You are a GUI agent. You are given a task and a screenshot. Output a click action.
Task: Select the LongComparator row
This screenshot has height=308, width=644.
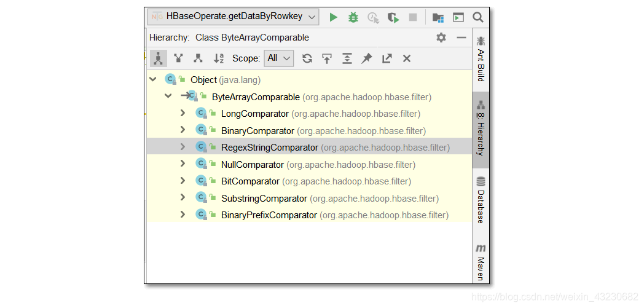click(309, 113)
